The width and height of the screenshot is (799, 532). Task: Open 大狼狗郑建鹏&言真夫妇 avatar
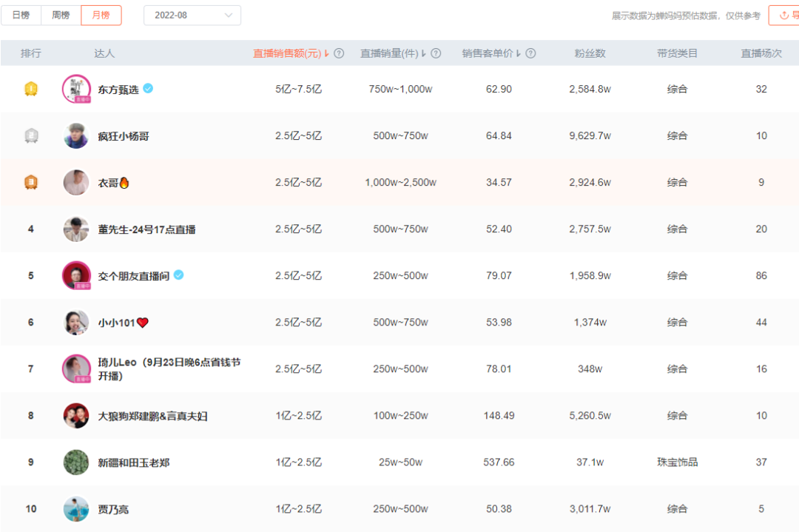tap(76, 416)
